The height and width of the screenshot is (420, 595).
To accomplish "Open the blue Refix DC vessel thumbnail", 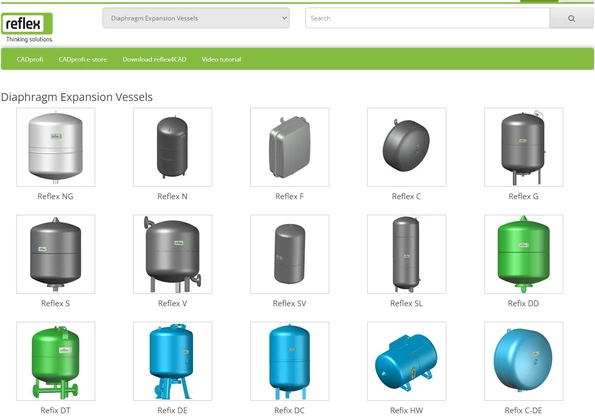I will (290, 361).
